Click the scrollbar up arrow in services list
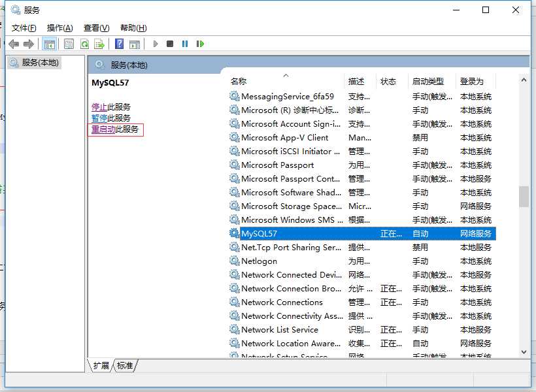Screen dimensions: 536x392 coord(524,80)
